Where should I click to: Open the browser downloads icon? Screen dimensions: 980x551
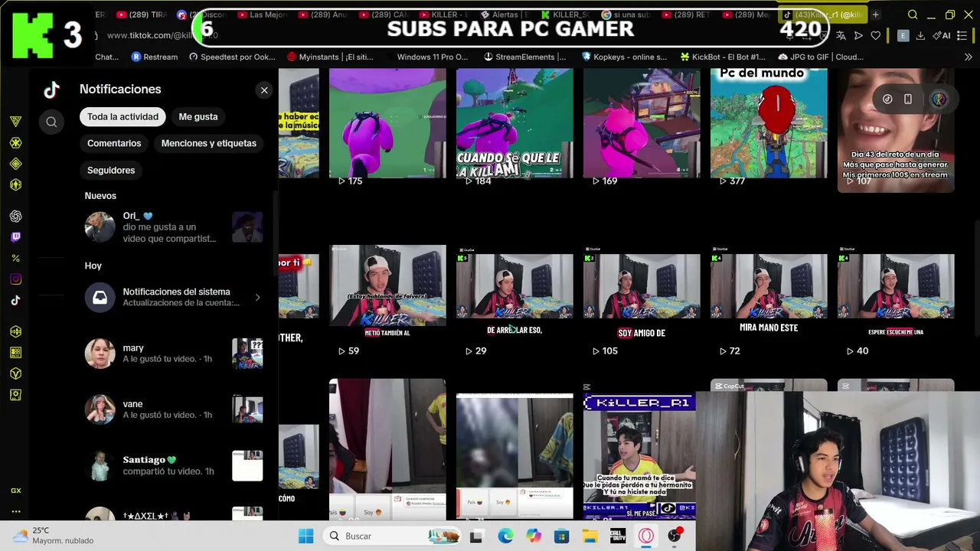coord(920,36)
